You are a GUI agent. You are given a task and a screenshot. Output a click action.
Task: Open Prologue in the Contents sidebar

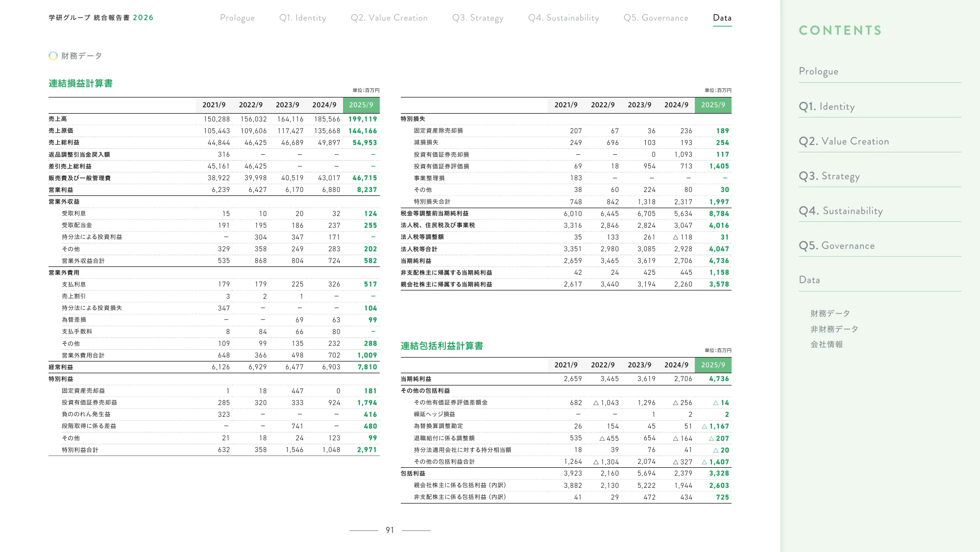coord(818,72)
